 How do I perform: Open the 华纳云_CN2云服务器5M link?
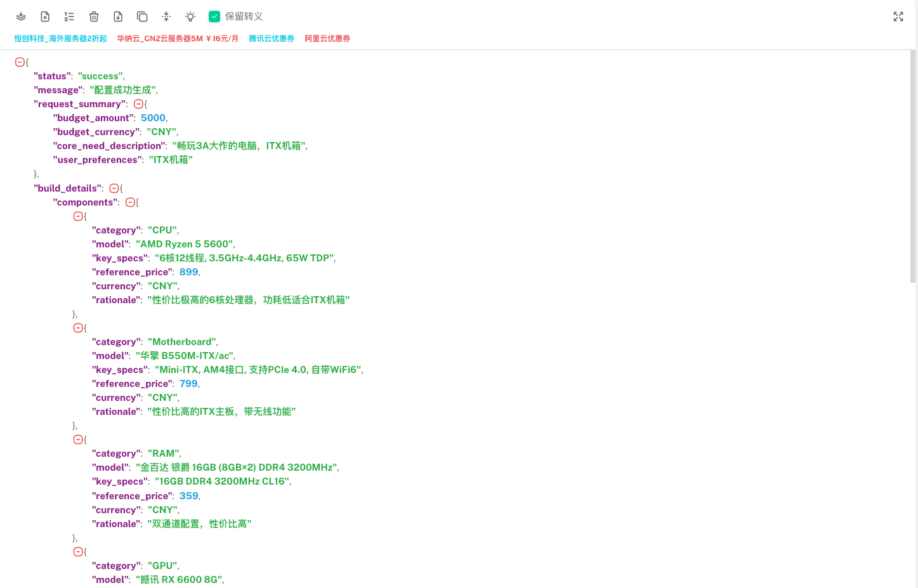(178, 39)
